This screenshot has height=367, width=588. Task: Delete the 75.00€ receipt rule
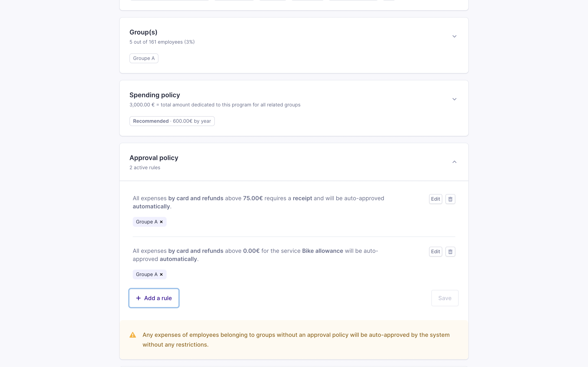pyautogui.click(x=450, y=199)
